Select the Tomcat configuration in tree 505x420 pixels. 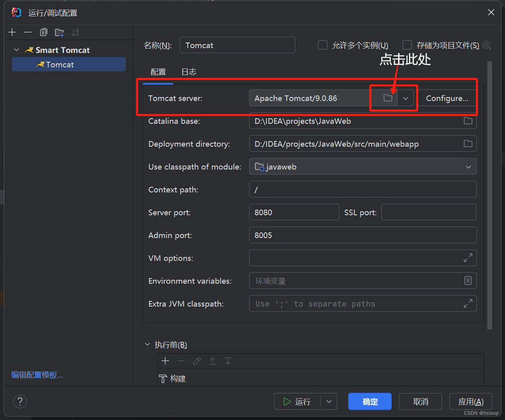(x=69, y=64)
